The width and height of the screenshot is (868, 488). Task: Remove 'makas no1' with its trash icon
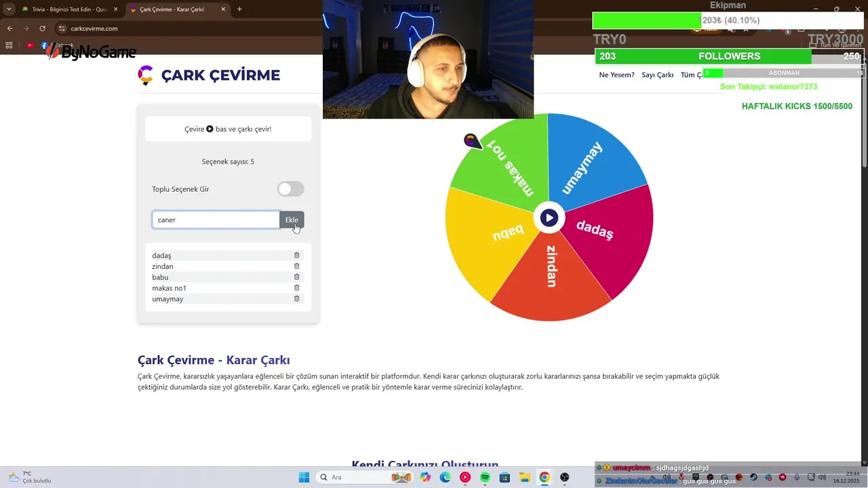(296, 288)
